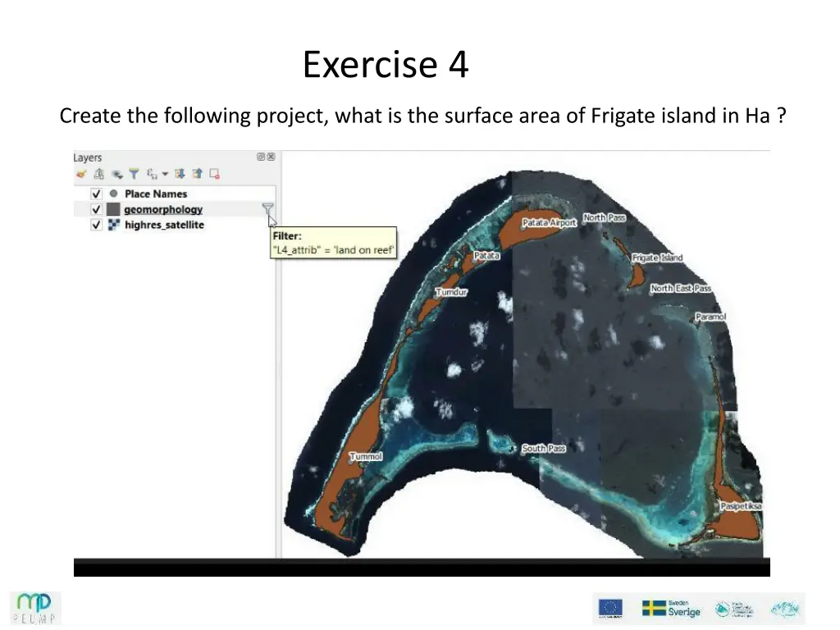Viewport: 840px width, 630px height.
Task: Click the Frigate Island map label
Action: click(x=657, y=258)
